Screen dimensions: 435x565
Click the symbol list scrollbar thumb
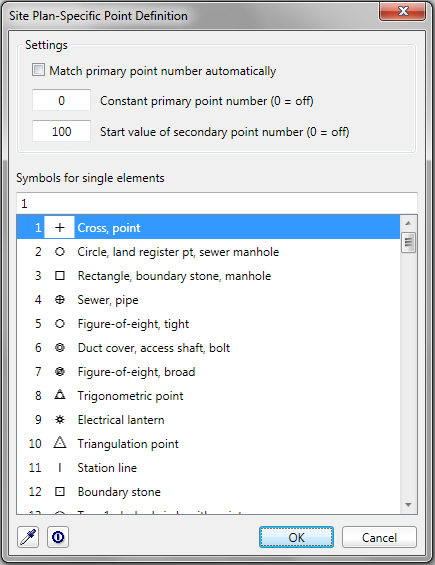pyautogui.click(x=408, y=242)
